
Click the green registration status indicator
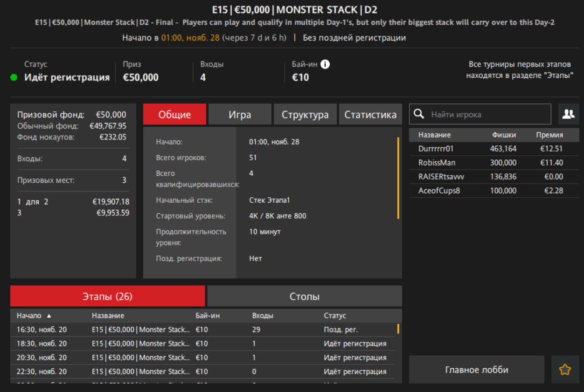click(14, 78)
